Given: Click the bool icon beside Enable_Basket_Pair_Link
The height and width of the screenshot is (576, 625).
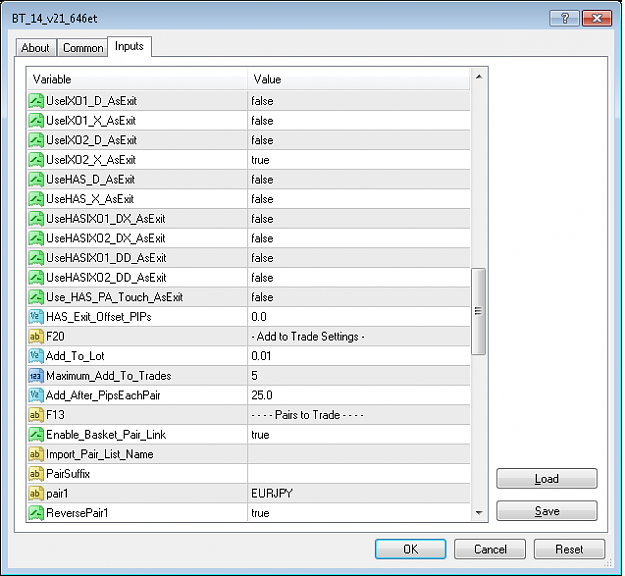Looking at the screenshot, I should (x=36, y=434).
